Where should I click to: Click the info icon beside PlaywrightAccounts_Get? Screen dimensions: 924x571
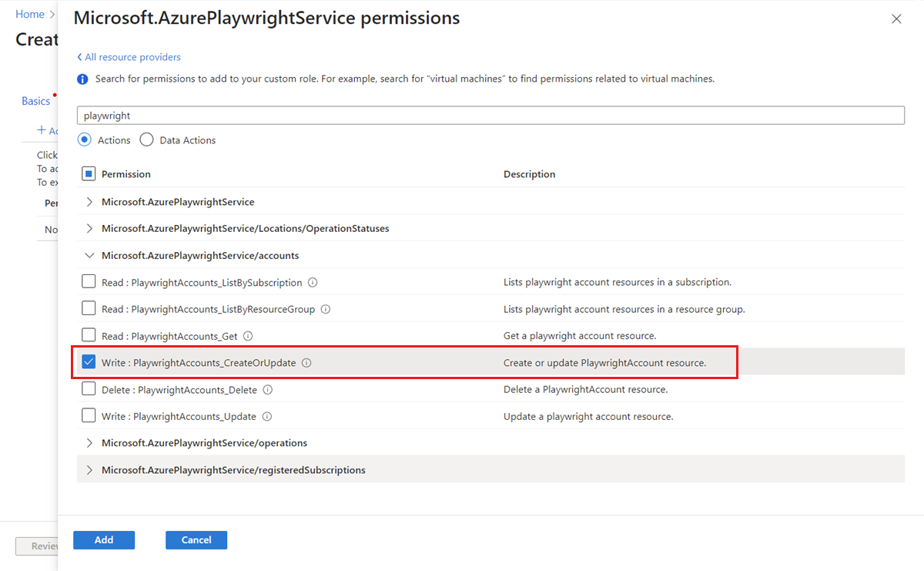[248, 336]
